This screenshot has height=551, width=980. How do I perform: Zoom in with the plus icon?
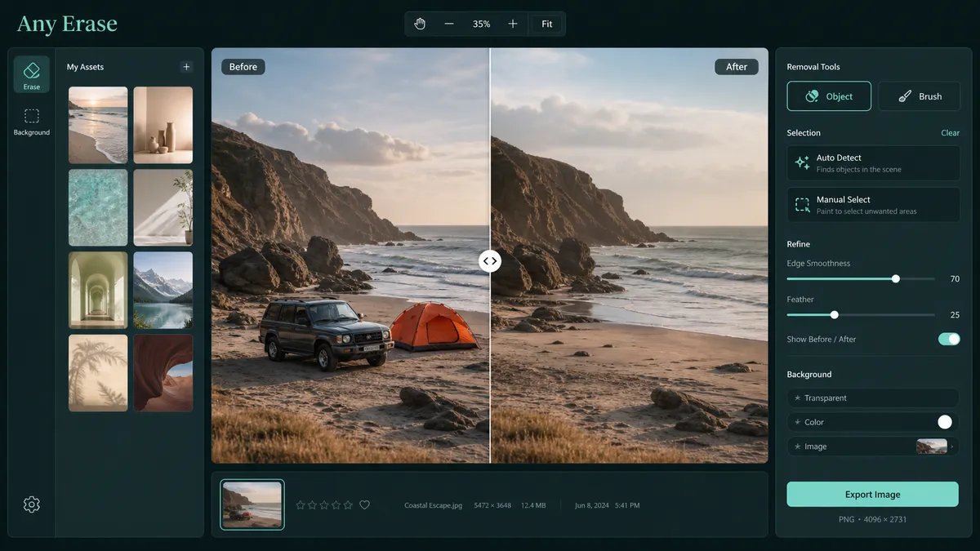pos(513,24)
